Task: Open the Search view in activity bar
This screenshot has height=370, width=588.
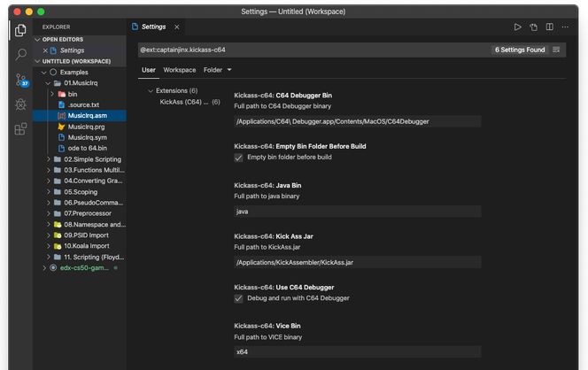Action: click(x=20, y=54)
